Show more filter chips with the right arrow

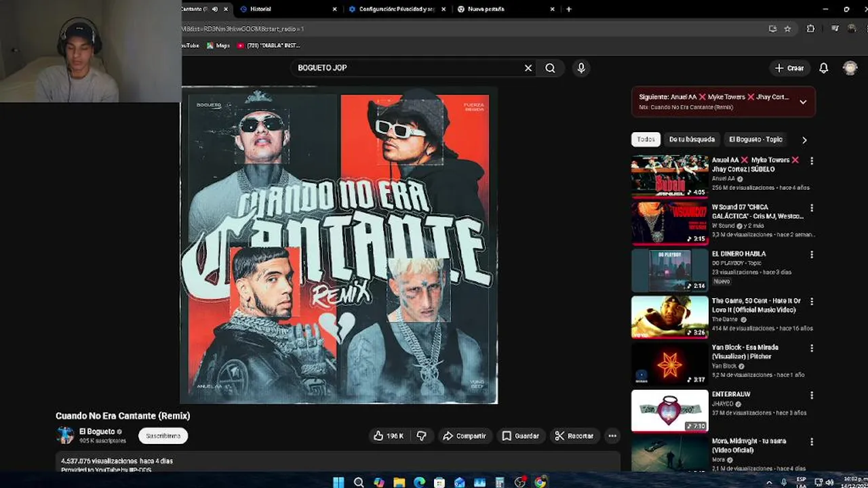[804, 140]
